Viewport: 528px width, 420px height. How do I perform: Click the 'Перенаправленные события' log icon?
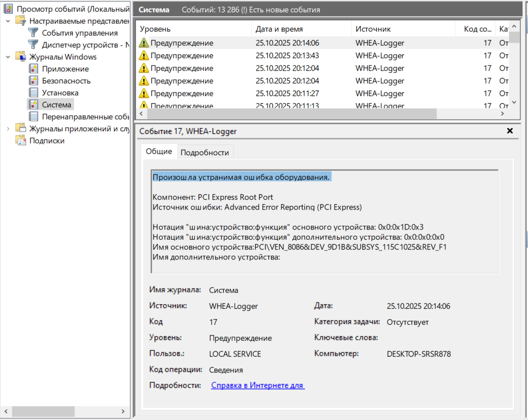point(34,116)
